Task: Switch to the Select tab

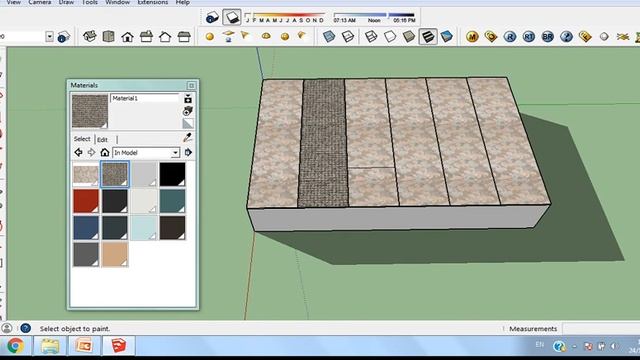Action: click(x=82, y=139)
